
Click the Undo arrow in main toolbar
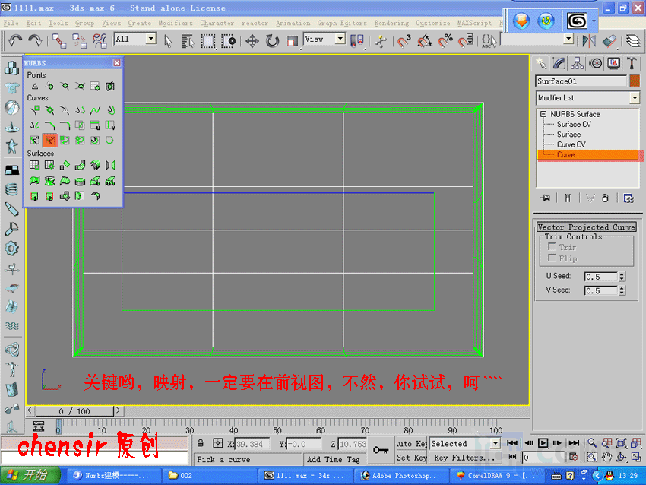tap(15, 40)
